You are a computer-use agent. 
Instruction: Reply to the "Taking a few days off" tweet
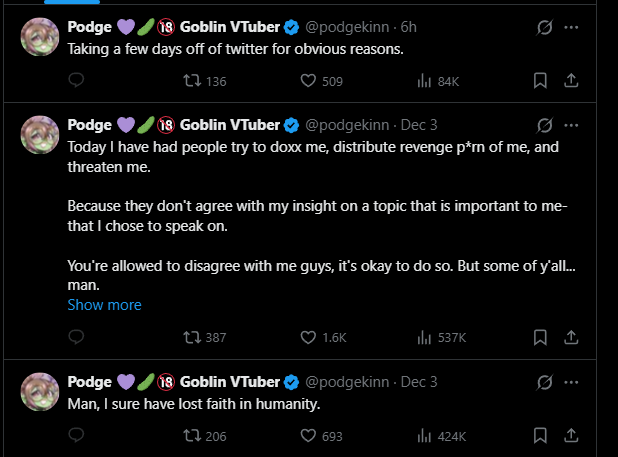pos(77,82)
